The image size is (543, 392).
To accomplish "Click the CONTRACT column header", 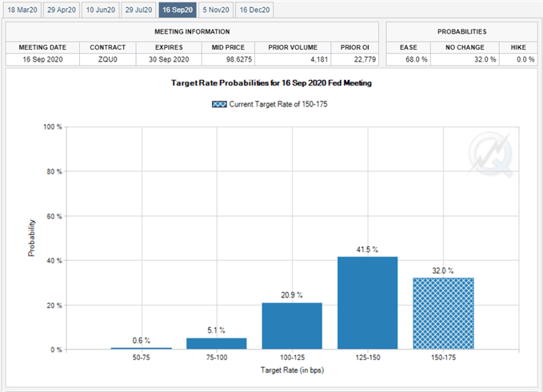I will (x=108, y=47).
